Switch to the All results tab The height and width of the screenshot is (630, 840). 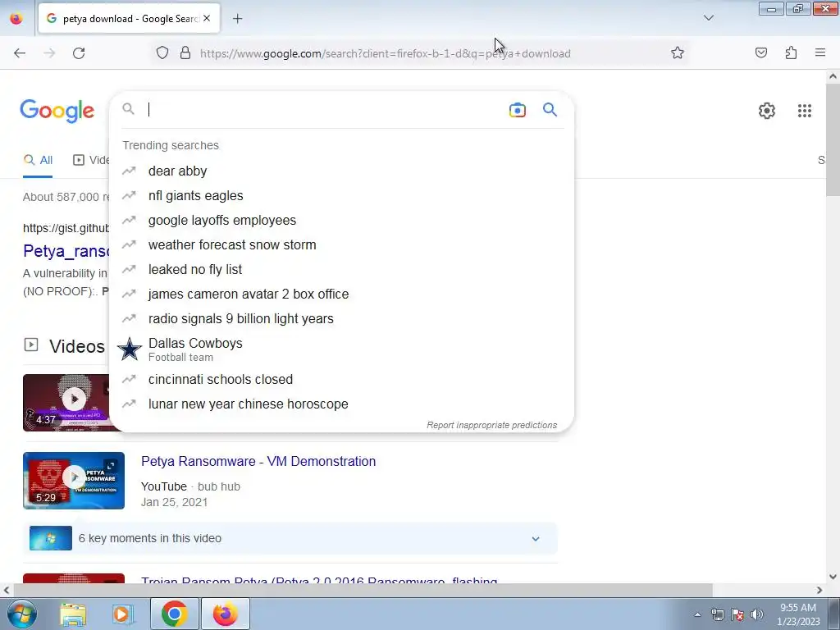click(x=38, y=160)
